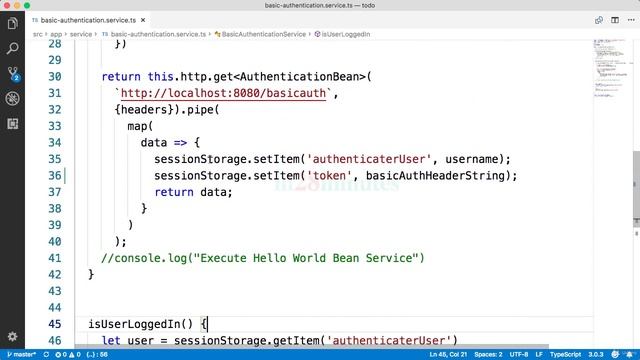Change indentation via Spaces: 2
Image resolution: width=640 pixels, height=360 pixels.
coord(488,354)
